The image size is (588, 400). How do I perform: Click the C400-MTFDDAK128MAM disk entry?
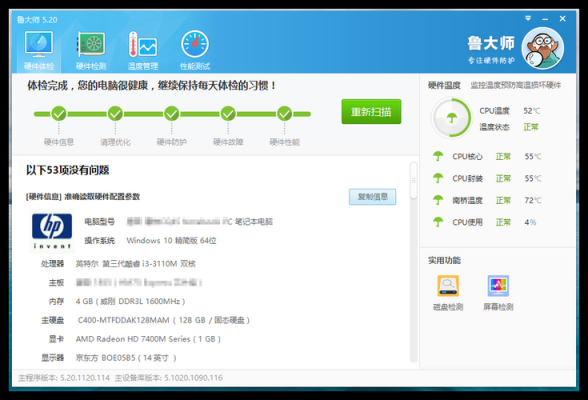coord(164,320)
